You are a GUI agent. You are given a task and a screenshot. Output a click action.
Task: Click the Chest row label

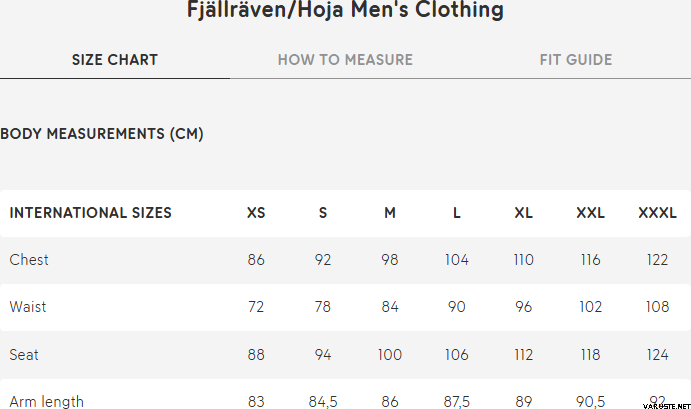29,260
